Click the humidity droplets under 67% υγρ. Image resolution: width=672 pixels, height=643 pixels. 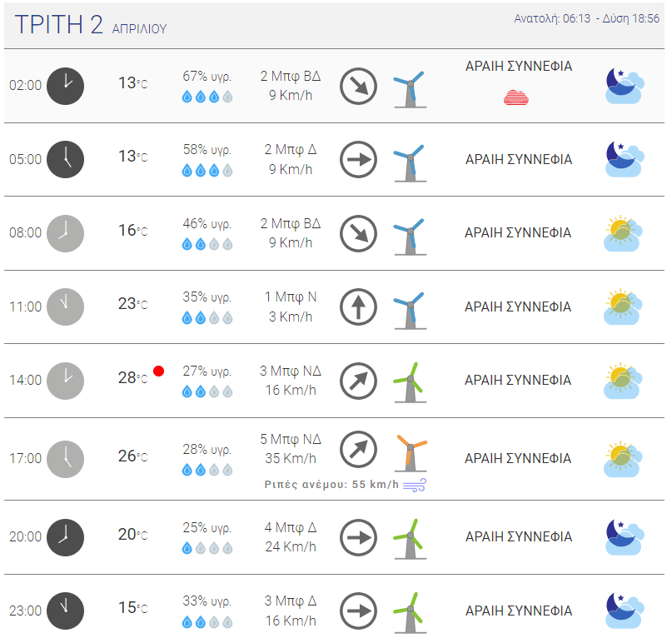207,97
